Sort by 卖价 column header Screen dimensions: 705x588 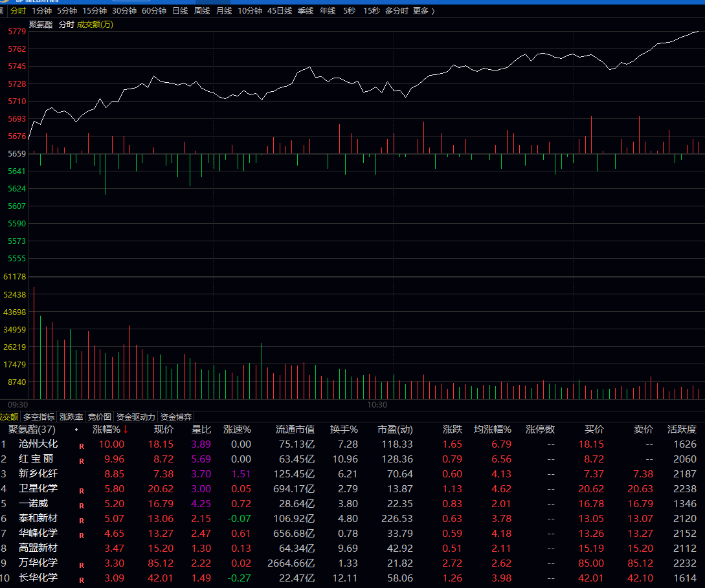(x=643, y=430)
